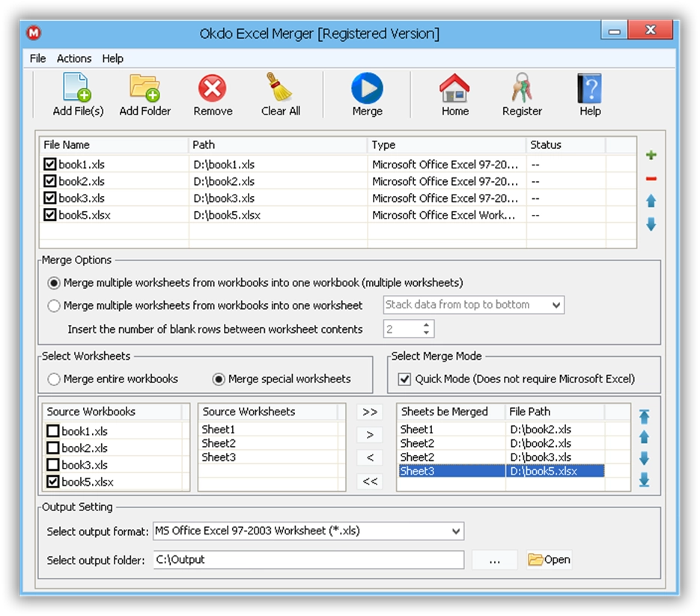
Task: Select merge into one worksheet radio option
Action: (x=54, y=306)
